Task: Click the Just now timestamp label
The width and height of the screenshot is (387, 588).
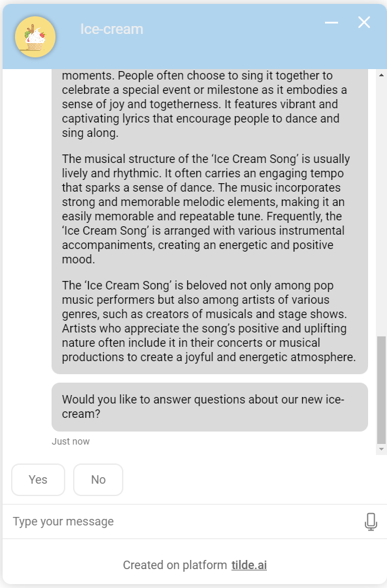Action: 70,441
